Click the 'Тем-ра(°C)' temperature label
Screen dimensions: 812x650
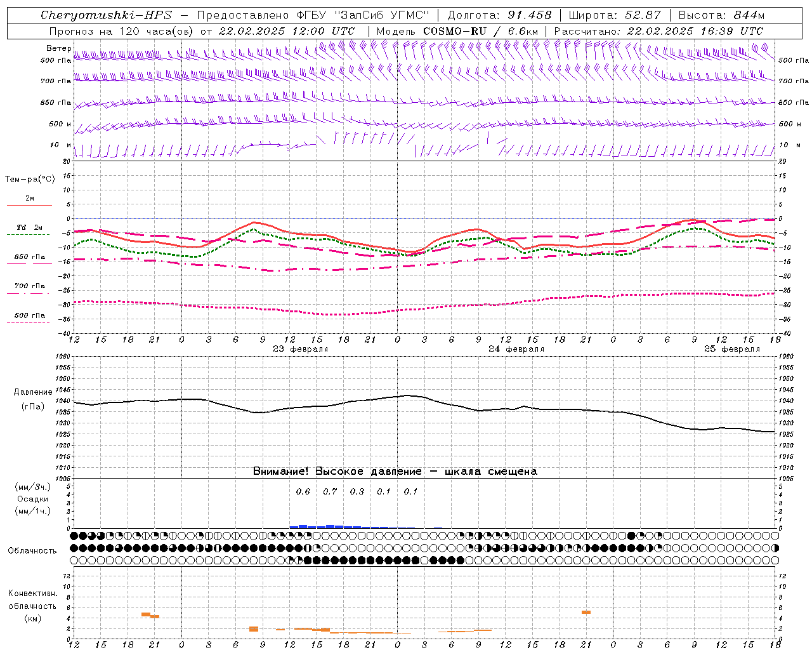[30, 180]
